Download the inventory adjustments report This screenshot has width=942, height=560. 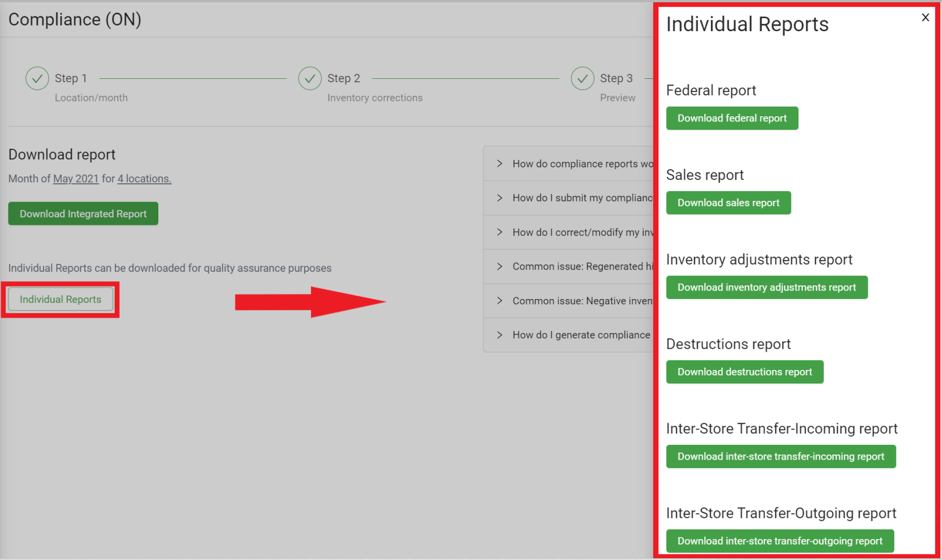click(767, 288)
